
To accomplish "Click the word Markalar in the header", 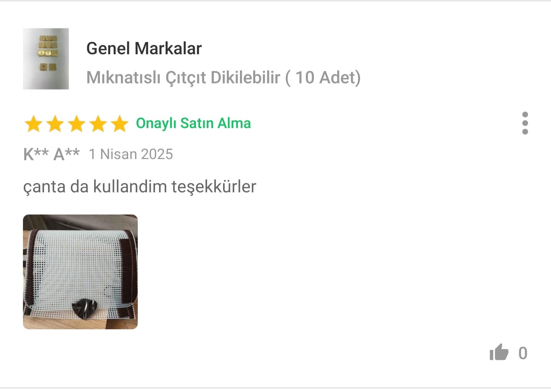I will pyautogui.click(x=168, y=48).
